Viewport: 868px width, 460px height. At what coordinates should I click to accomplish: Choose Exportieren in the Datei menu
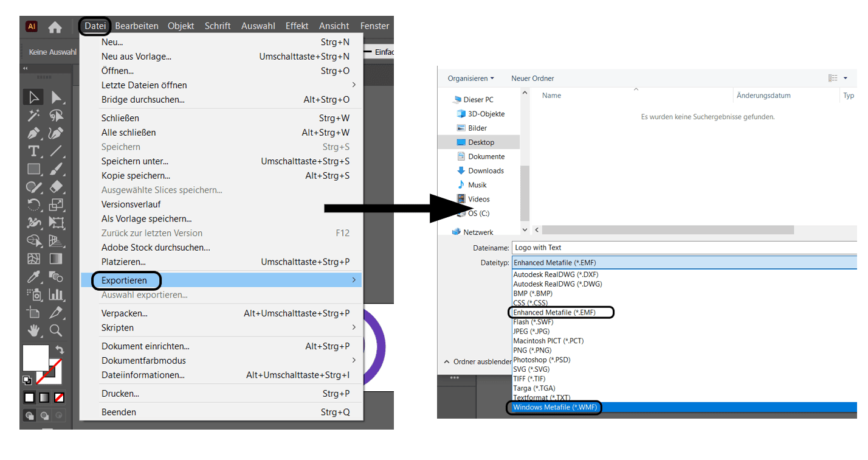coord(221,281)
